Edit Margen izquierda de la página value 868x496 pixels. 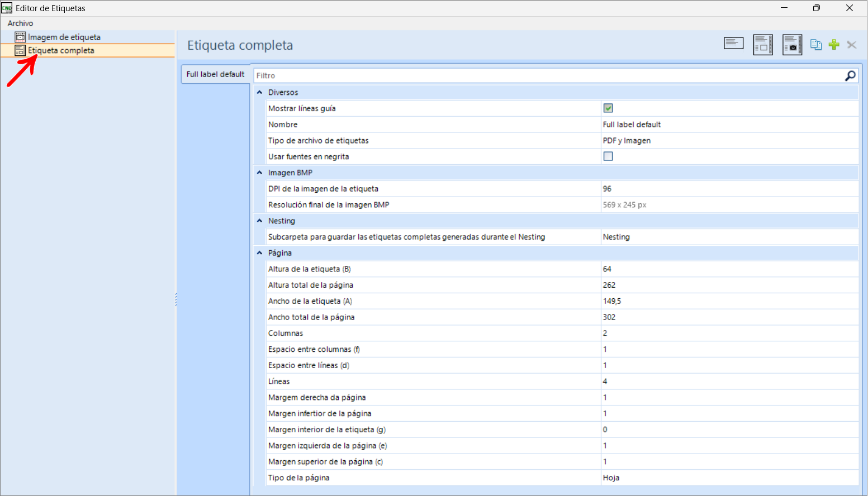coord(729,446)
